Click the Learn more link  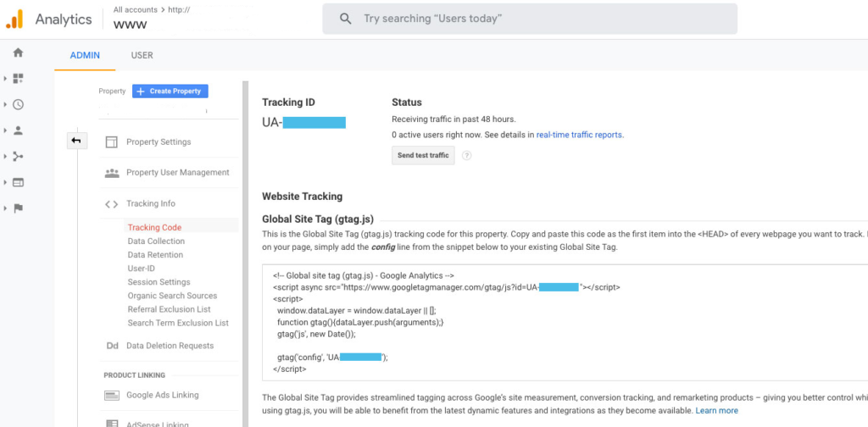(x=716, y=411)
